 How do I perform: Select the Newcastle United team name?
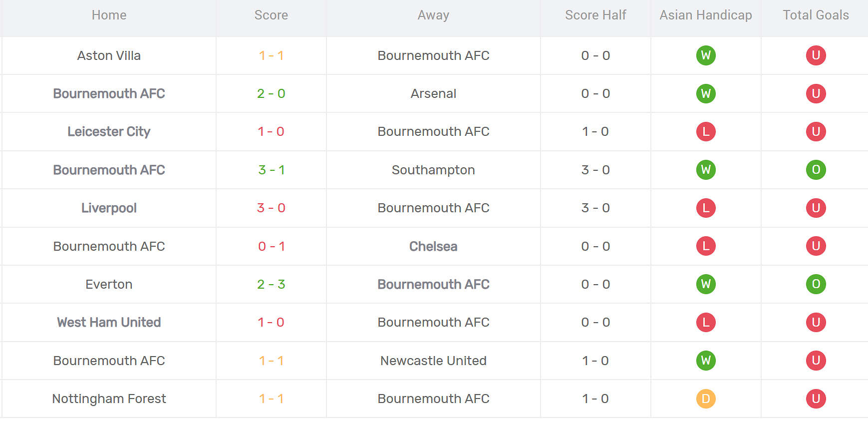pos(433,361)
